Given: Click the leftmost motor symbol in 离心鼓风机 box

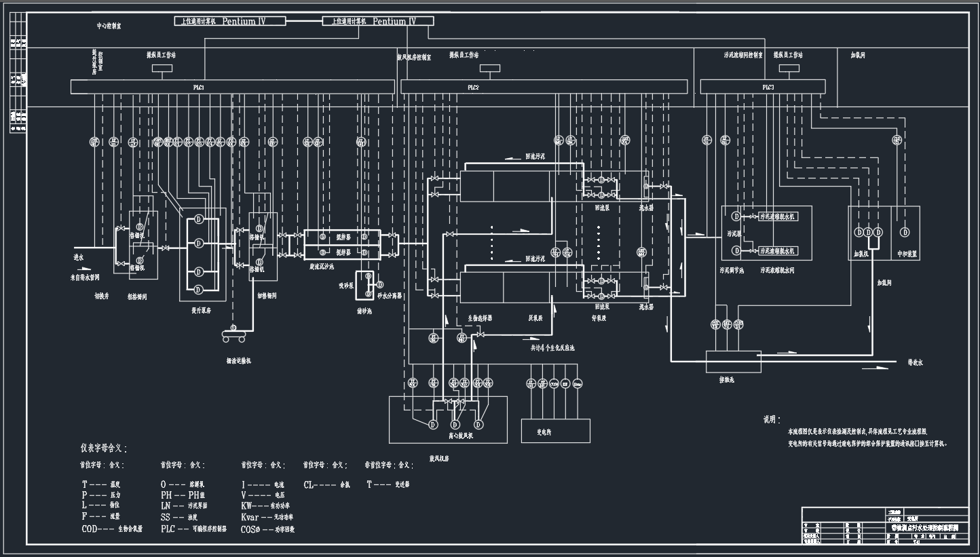Looking at the screenshot, I should point(432,425).
